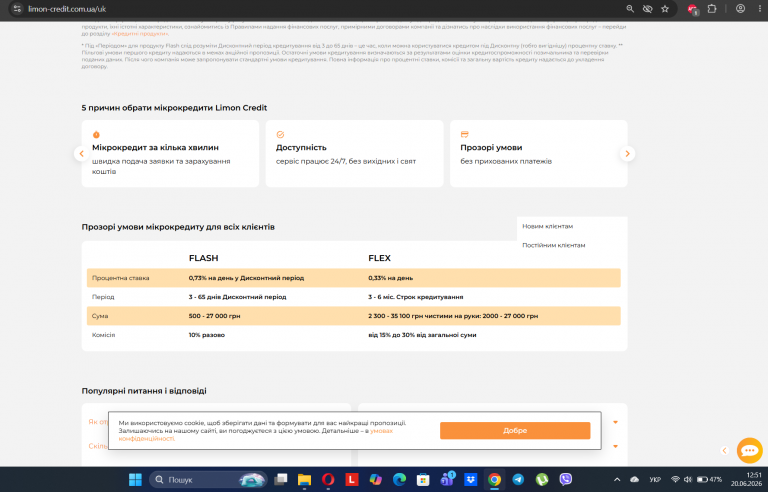Expand the first FAQ item in right column
This screenshot has width=768, height=492.
(615, 422)
